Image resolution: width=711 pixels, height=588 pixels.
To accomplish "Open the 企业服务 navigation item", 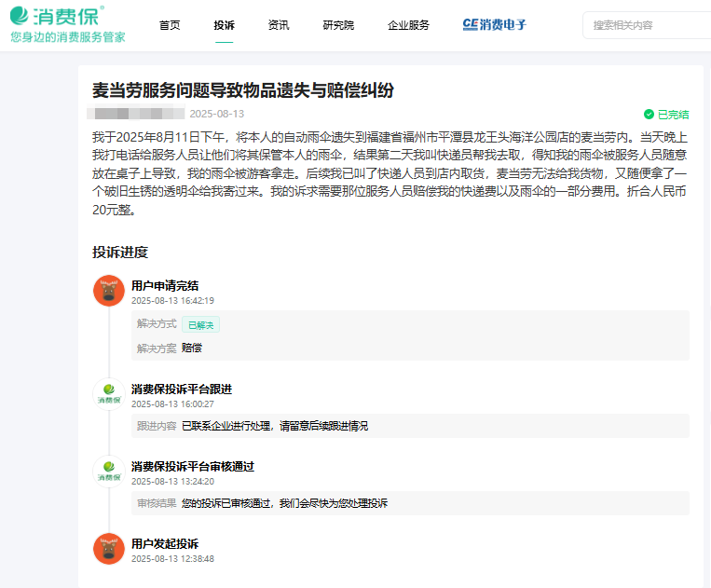I will 408,25.
